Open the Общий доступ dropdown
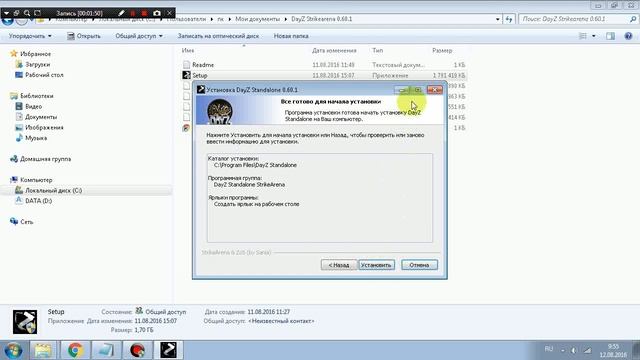 tap(139, 36)
